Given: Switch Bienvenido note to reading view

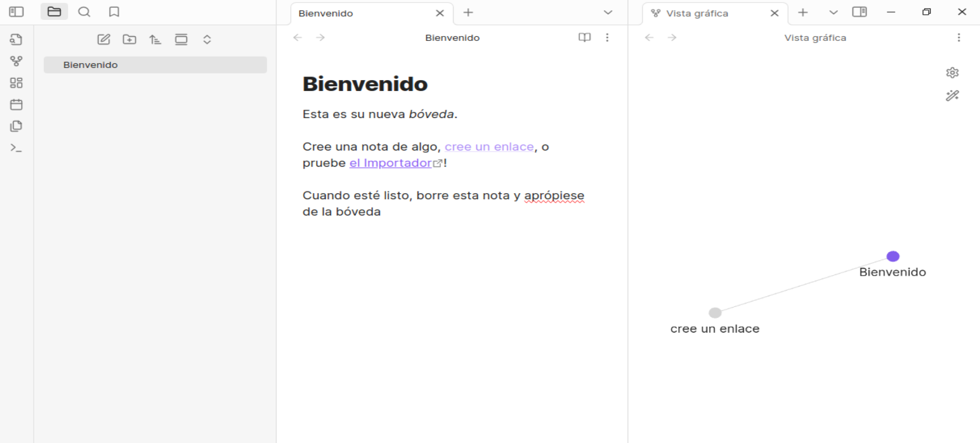Looking at the screenshot, I should tap(584, 37).
